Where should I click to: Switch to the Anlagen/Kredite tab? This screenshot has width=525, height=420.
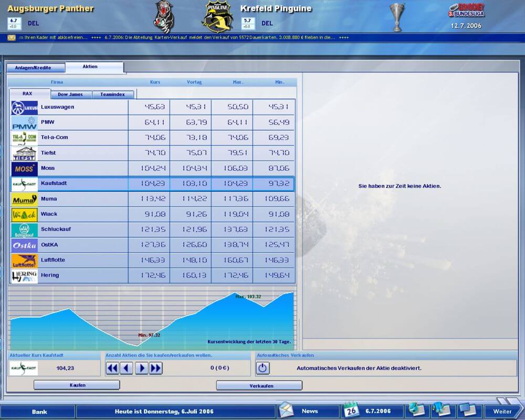pos(36,68)
